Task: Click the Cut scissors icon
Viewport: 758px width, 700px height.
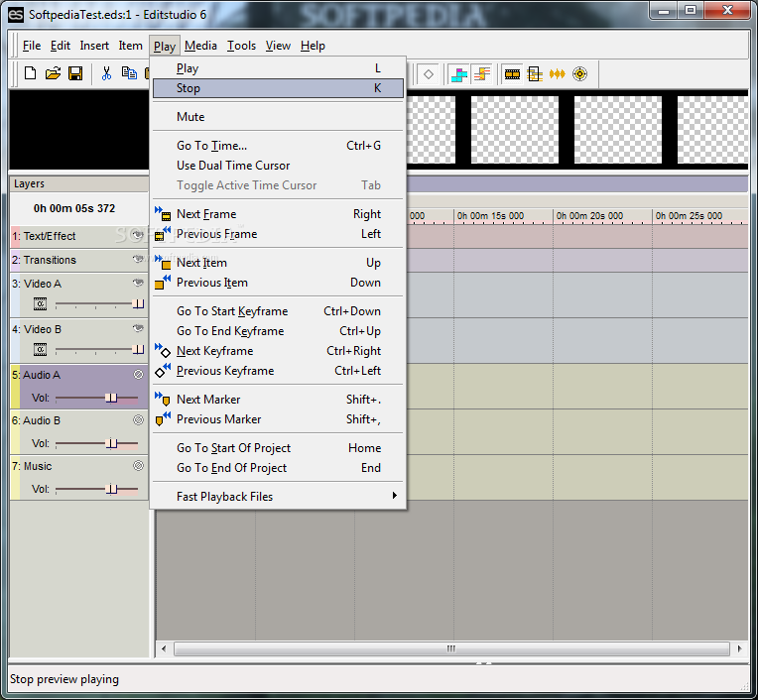Action: (x=106, y=73)
